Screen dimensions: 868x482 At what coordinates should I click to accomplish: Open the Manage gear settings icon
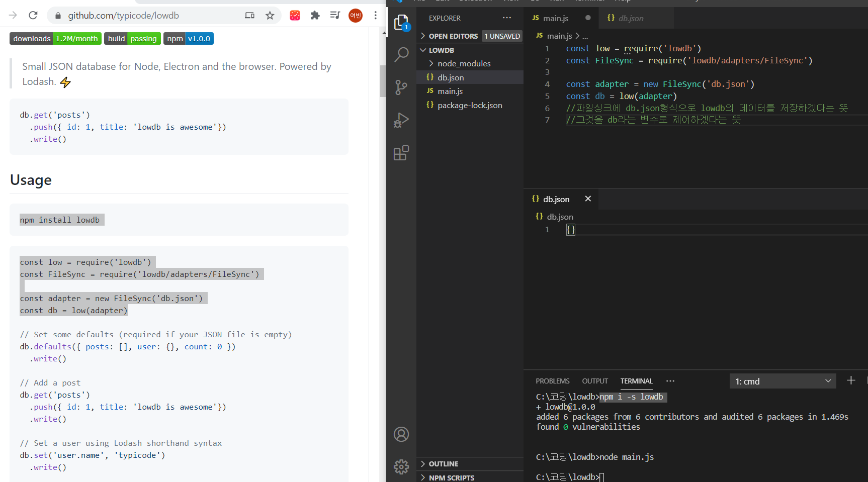pyautogui.click(x=401, y=467)
